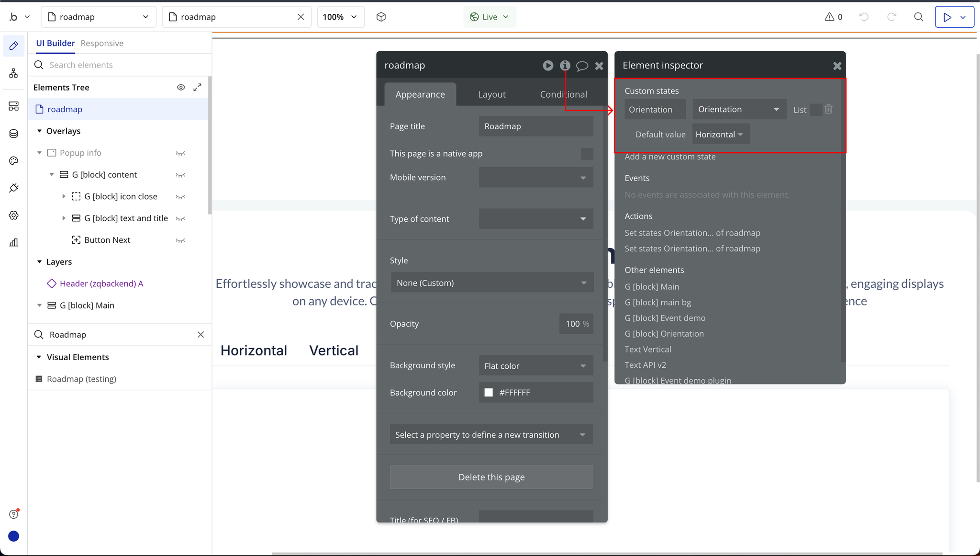Enable 'This page is a native app' checkbox

click(x=587, y=154)
